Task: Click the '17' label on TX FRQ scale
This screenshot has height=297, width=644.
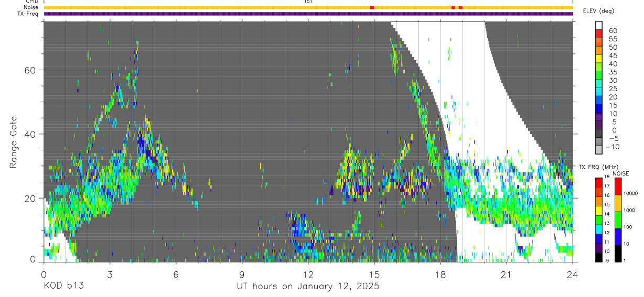Action: (607, 185)
